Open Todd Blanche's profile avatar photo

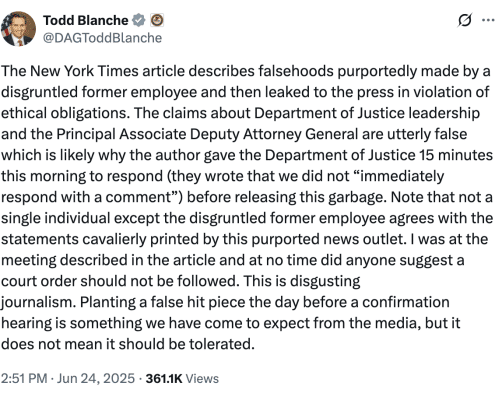point(18,29)
